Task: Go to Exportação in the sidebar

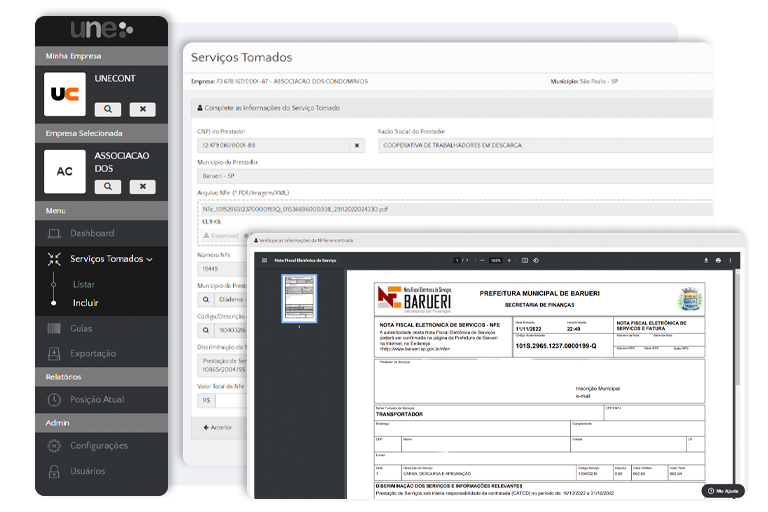Action: pos(93,353)
